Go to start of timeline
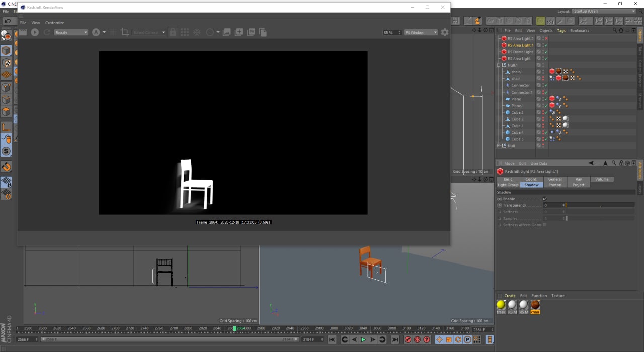Screen dimensions: 644x352 point(332,340)
